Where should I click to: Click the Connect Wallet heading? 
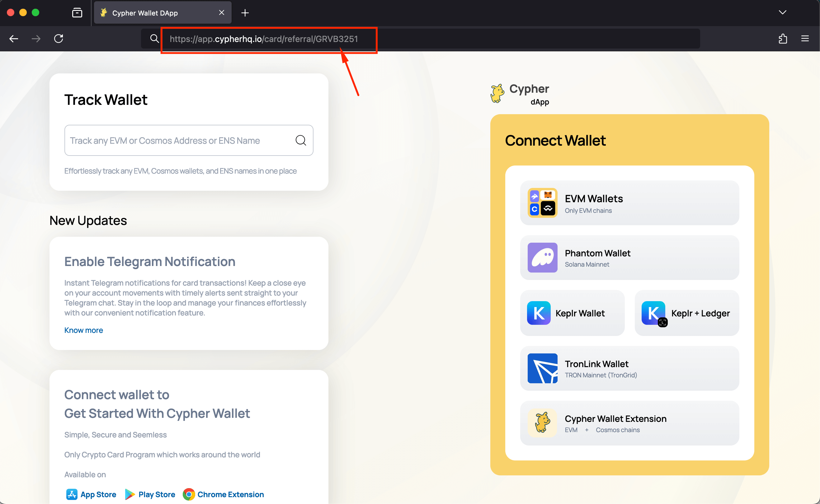(555, 140)
